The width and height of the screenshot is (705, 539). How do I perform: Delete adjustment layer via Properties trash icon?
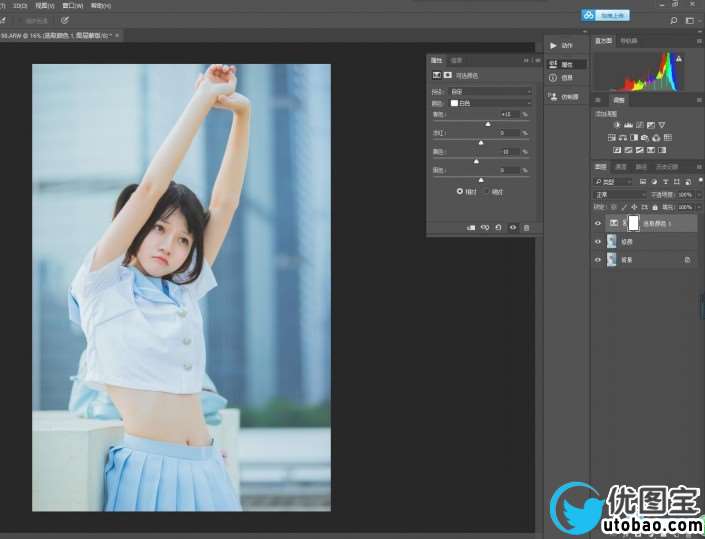[x=527, y=228]
